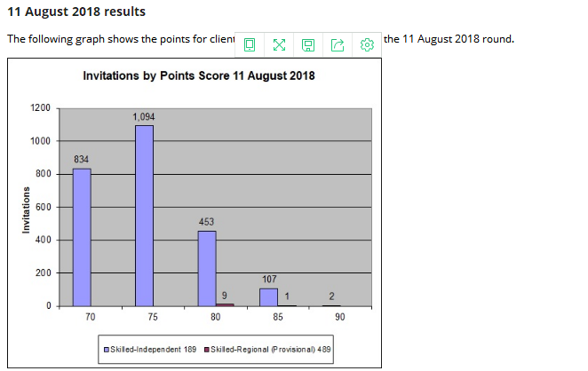Click the small red bar at 80 points
Screen dimensions: 588x371
click(225, 304)
